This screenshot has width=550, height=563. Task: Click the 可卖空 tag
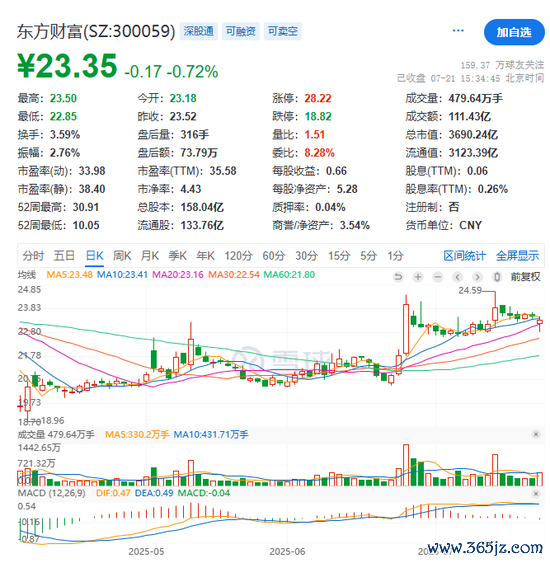pyautogui.click(x=283, y=31)
